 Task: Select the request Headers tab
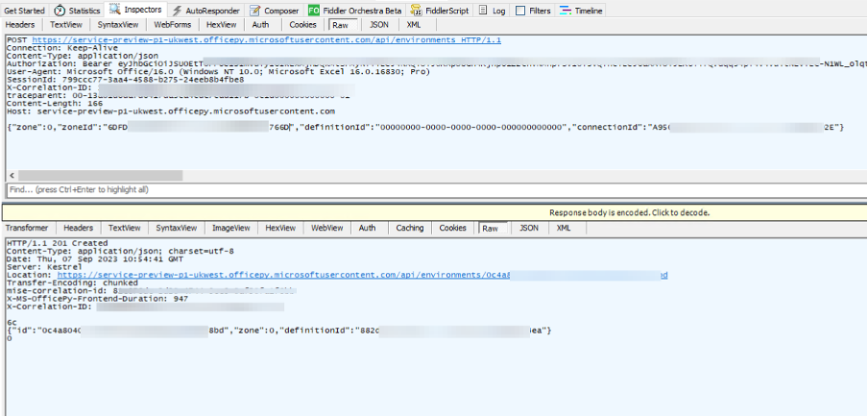(x=20, y=25)
